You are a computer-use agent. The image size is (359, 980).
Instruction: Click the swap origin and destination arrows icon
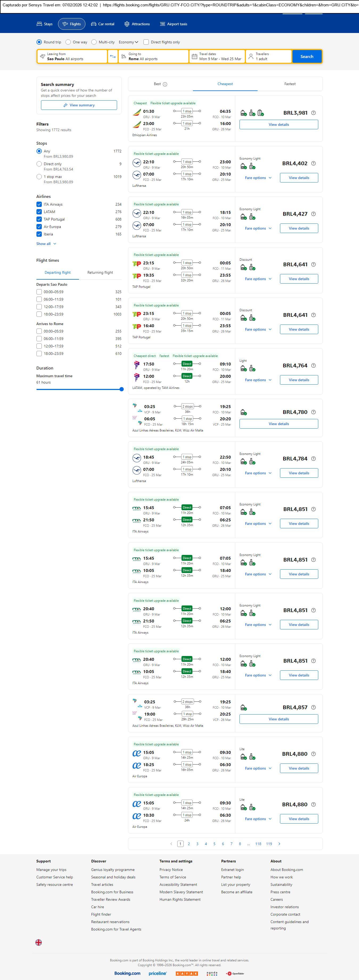(113, 56)
